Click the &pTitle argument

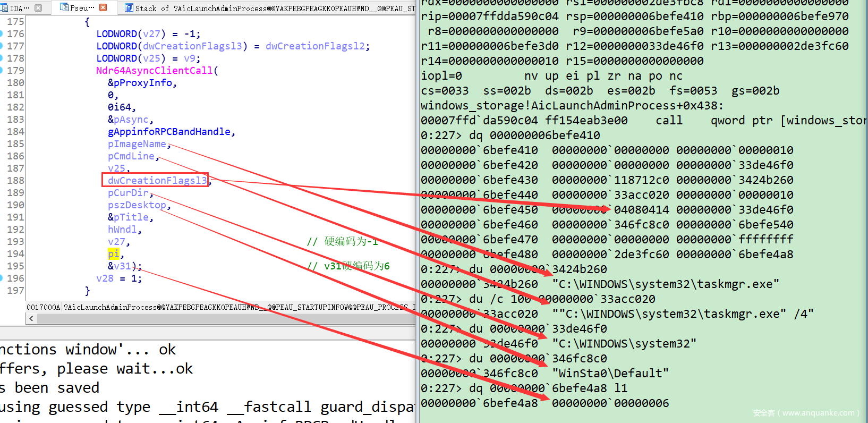(x=128, y=217)
